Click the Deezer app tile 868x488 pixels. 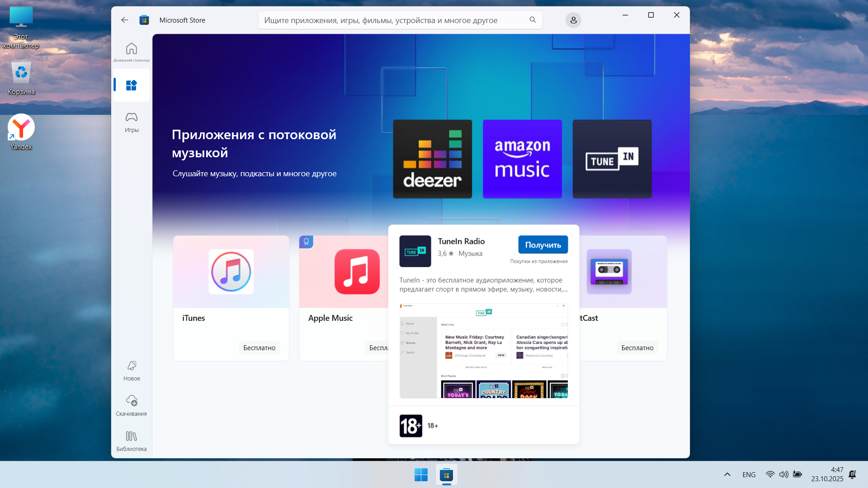point(432,159)
